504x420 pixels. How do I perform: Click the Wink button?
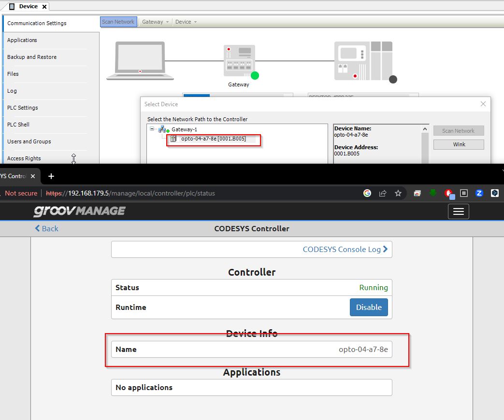pos(459,144)
